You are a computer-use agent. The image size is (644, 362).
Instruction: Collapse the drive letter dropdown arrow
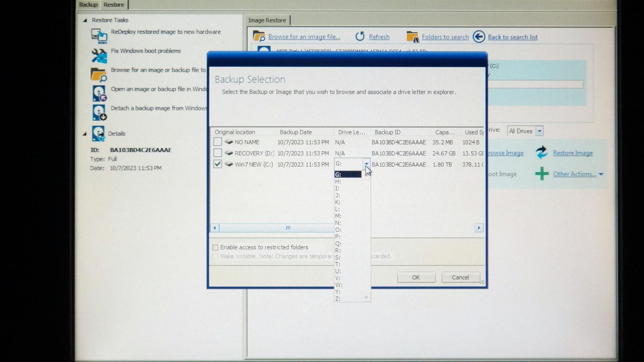coord(366,164)
